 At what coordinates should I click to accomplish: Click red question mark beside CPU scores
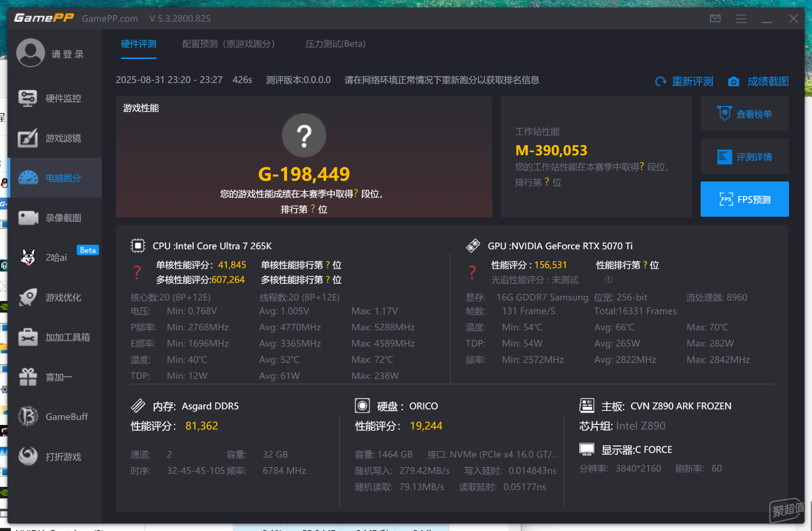pos(137,272)
